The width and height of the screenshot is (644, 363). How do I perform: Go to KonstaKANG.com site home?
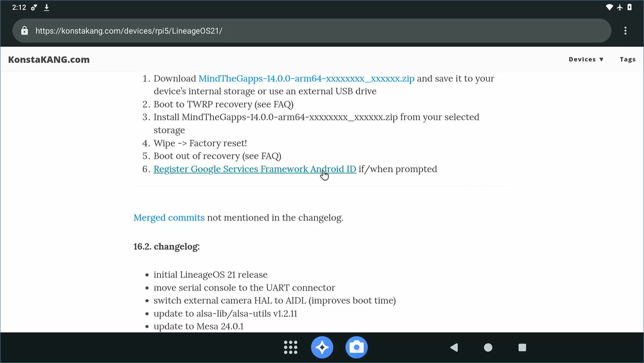49,60
